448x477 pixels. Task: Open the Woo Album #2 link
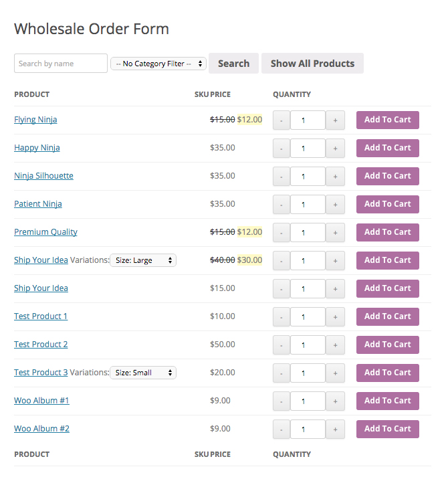click(41, 429)
